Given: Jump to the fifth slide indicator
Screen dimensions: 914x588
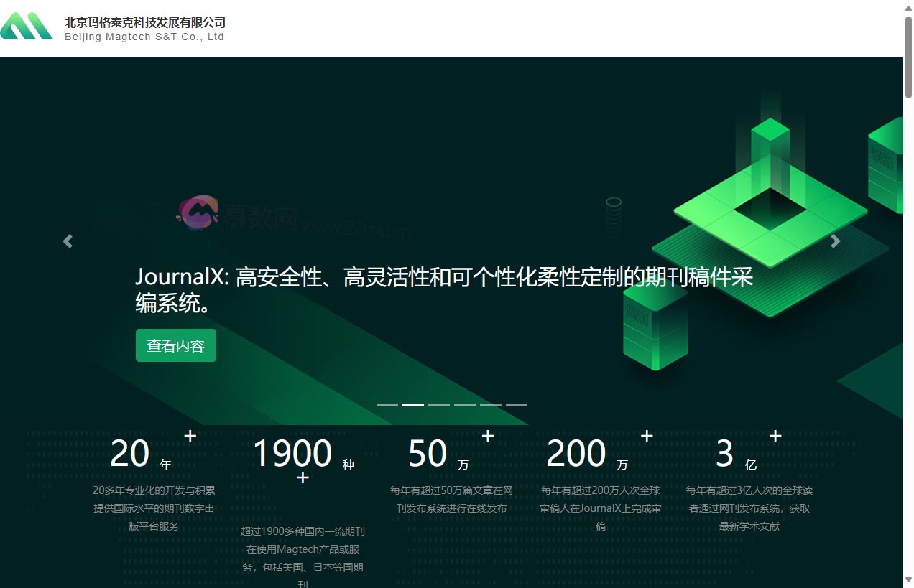Looking at the screenshot, I should (490, 405).
